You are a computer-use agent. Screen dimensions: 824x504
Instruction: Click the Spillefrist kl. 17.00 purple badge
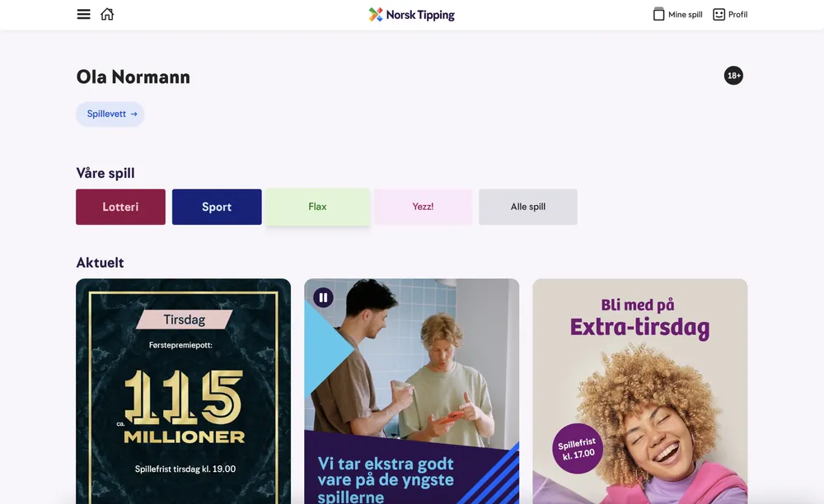[x=577, y=449]
